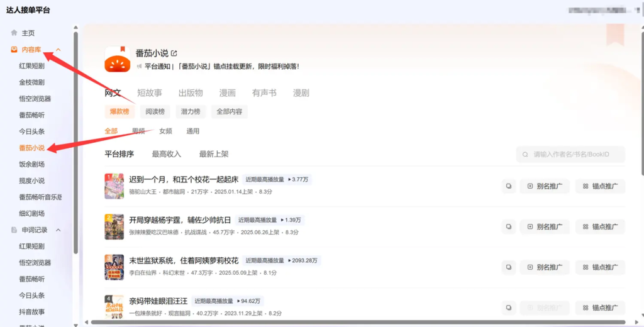Click the copy icon for 迟到一个月 book
Viewport: 644px width, 327px height.
click(x=508, y=186)
